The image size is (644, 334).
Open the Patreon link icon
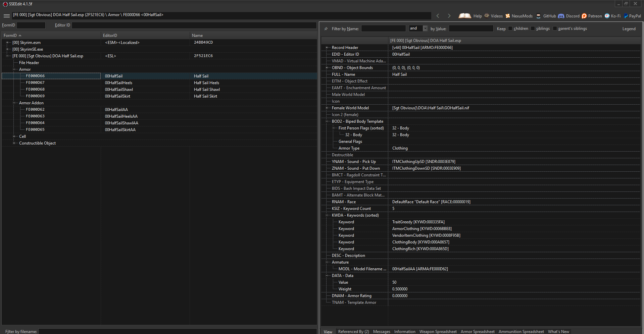click(584, 16)
